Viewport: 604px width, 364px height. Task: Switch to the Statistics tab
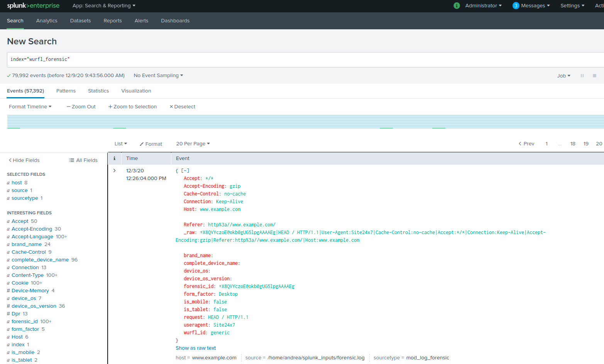(98, 91)
